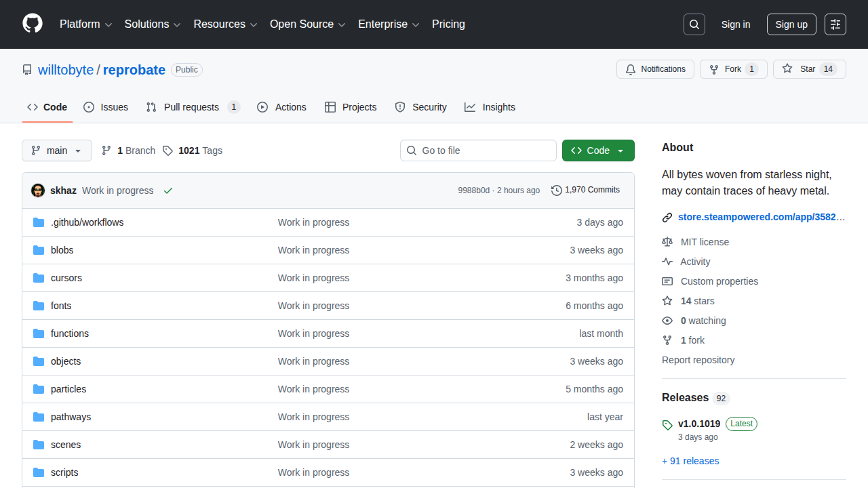Open the green Code dropdown
This screenshot has height=488, width=868.
pyautogui.click(x=597, y=150)
